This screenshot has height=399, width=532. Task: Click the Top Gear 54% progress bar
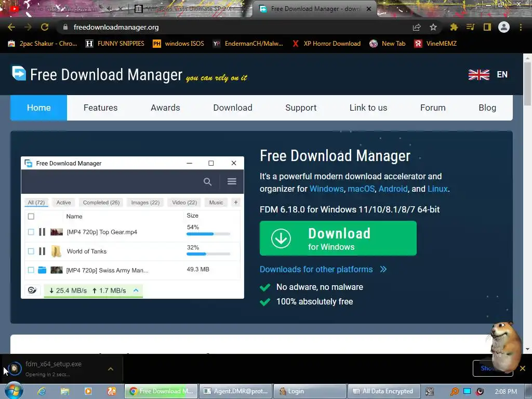click(208, 234)
